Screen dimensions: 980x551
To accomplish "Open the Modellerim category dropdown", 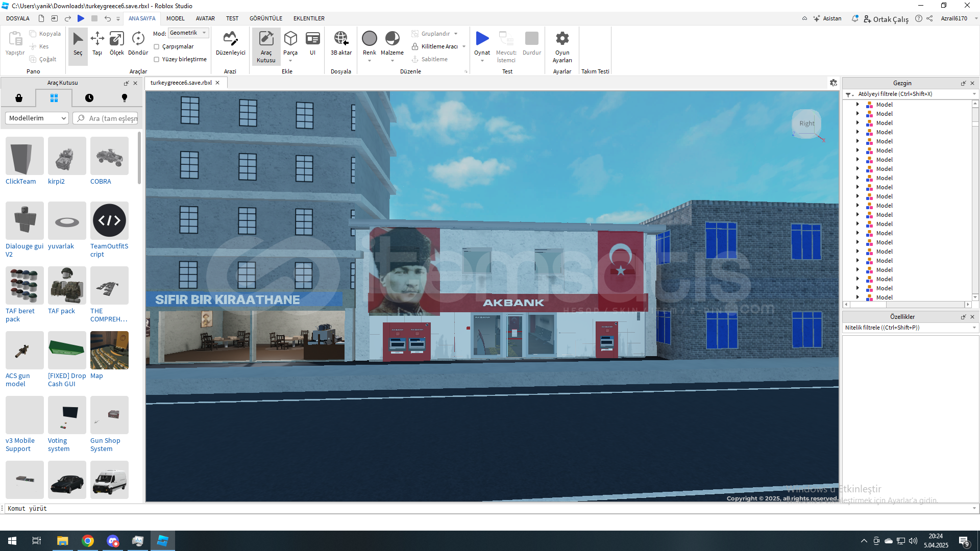I will tap(37, 118).
